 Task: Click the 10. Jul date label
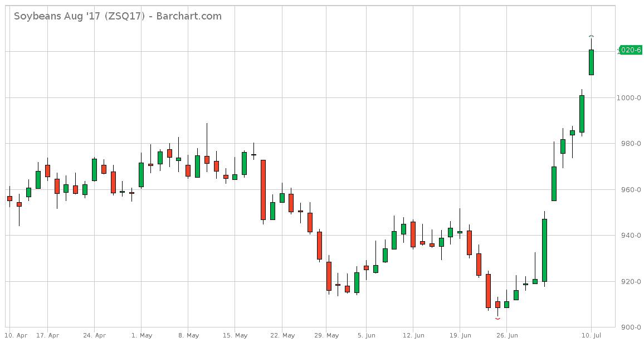click(591, 335)
